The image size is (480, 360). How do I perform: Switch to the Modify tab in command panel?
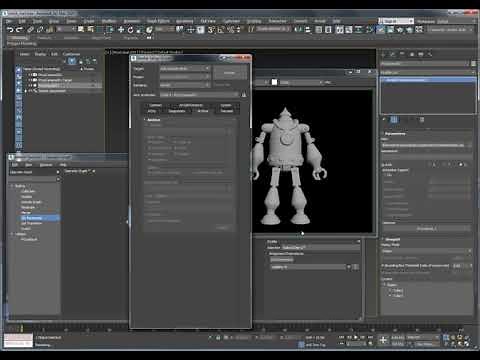[393, 54]
